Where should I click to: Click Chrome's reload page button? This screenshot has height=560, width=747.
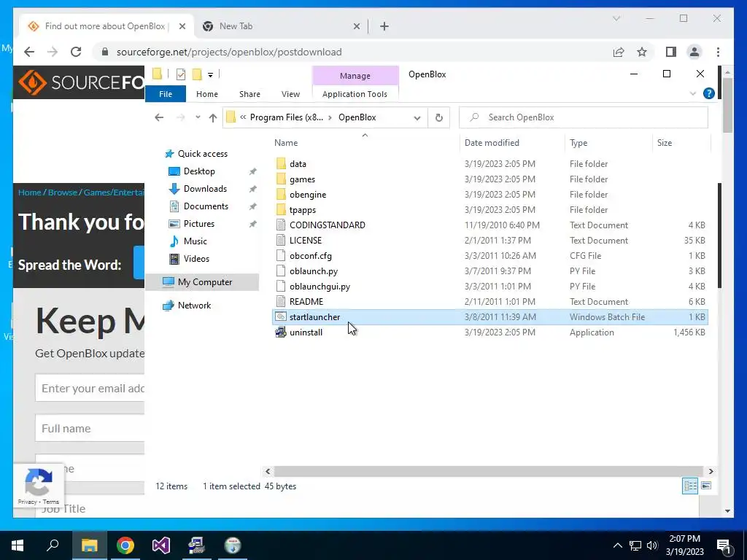(76, 52)
